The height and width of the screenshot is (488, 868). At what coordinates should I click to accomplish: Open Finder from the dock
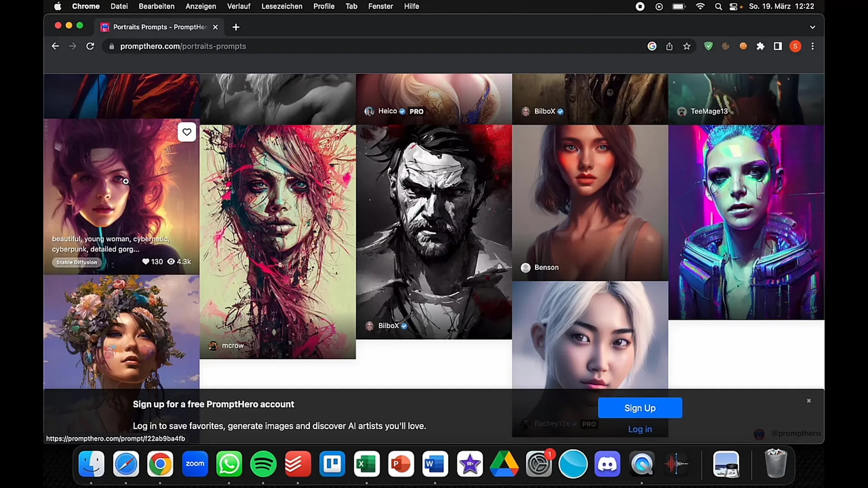(x=91, y=464)
